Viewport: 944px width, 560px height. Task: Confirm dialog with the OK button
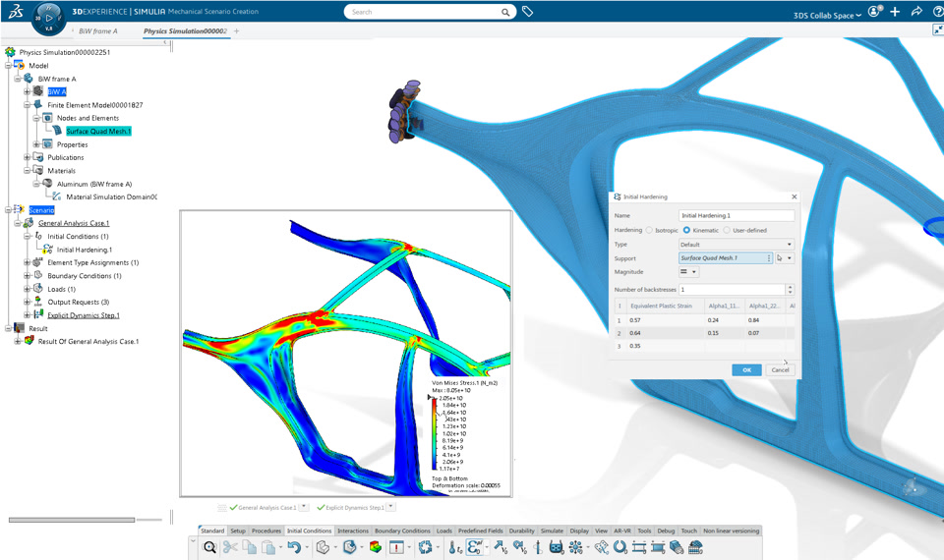[x=746, y=370]
